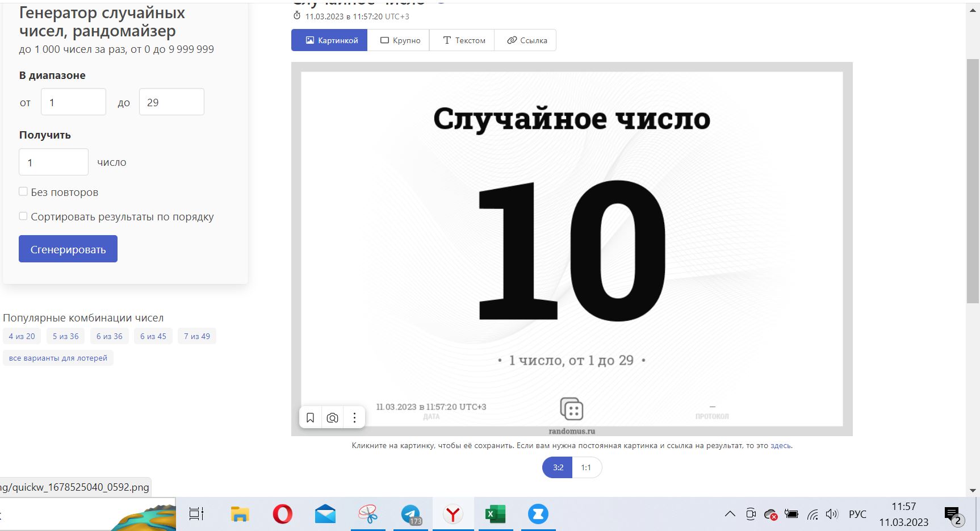Click the scrollbar up arrow
980x531 pixels.
click(x=973, y=9)
